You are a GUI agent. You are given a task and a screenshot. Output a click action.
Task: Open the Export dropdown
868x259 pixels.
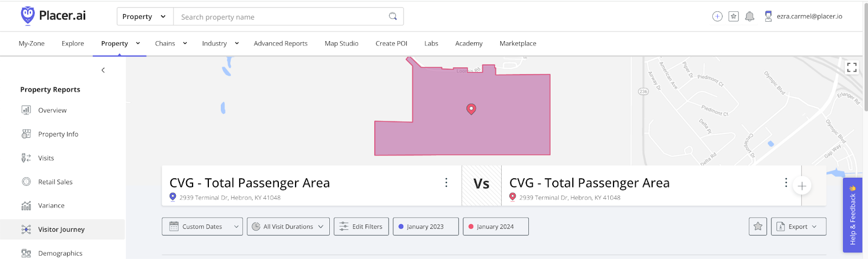point(799,226)
